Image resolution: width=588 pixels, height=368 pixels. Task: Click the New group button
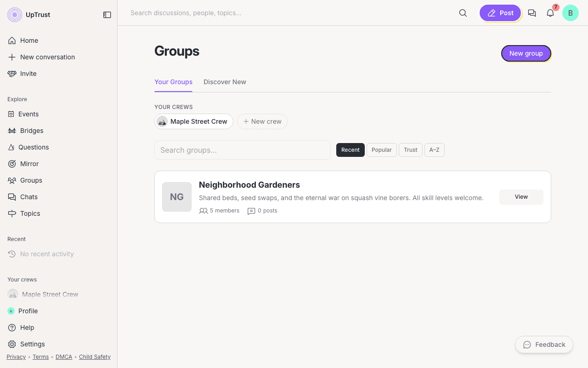tap(526, 53)
